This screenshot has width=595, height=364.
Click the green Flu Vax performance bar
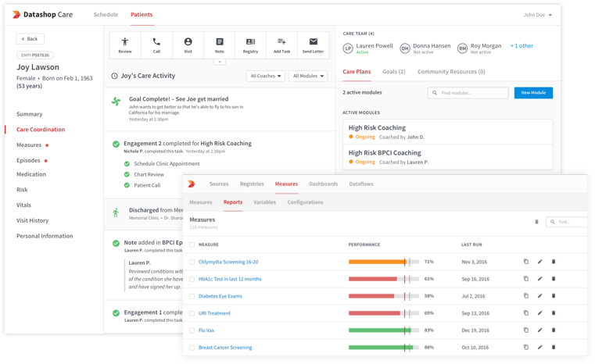pos(379,330)
